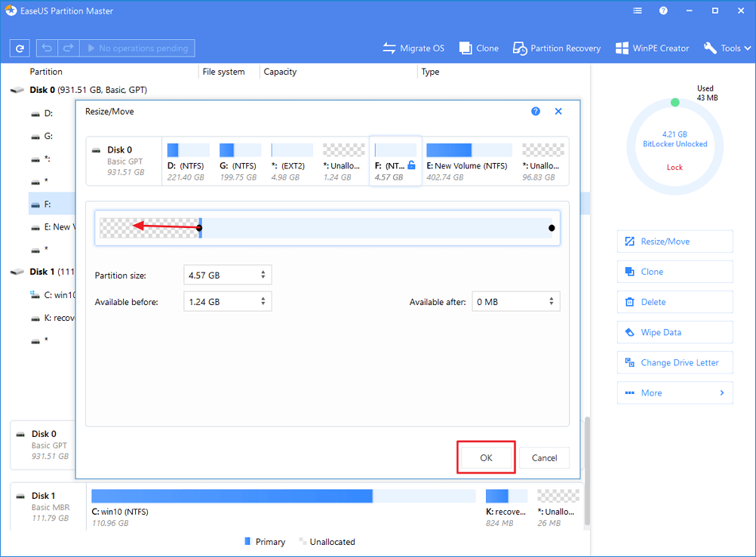The width and height of the screenshot is (756, 557).
Task: Select the D: partition row in list
Action: pos(48,113)
